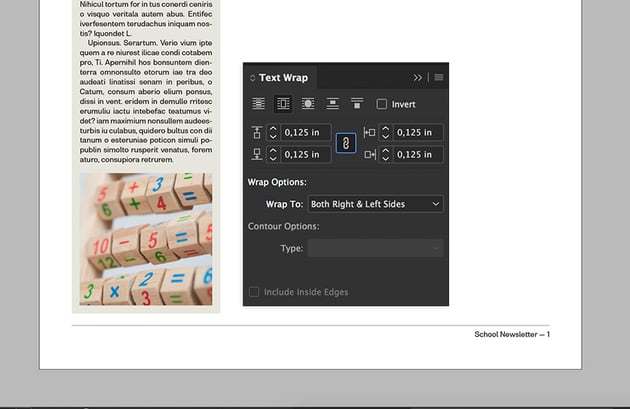630x409 pixels.
Task: Click the Top Offset input field
Action: (x=306, y=133)
